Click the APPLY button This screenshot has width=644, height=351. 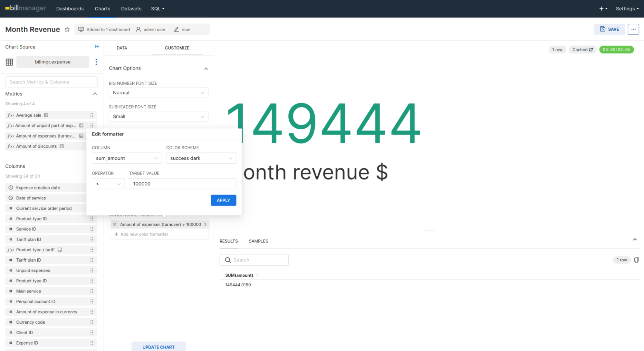pyautogui.click(x=223, y=200)
